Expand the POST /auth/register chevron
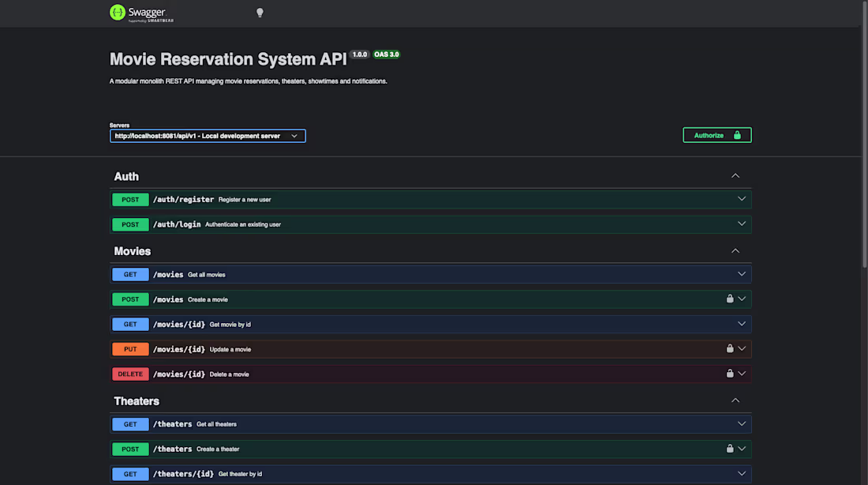Screen dimensions: 868x485 (741, 199)
